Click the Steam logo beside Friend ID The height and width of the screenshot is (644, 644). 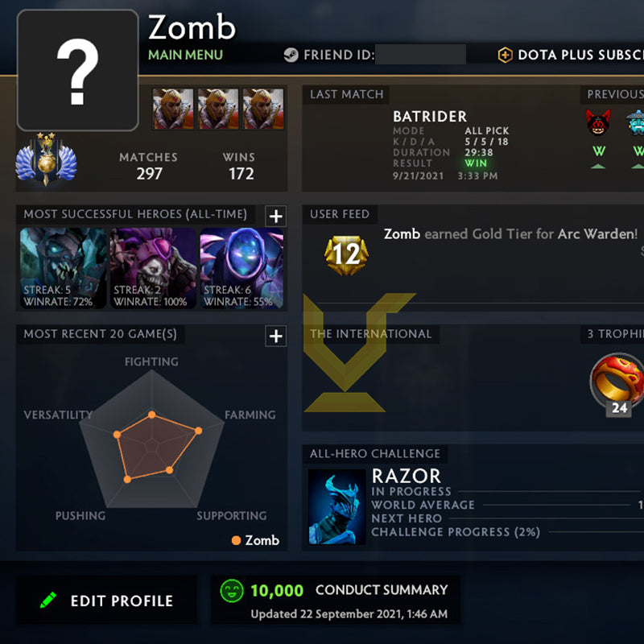(291, 55)
